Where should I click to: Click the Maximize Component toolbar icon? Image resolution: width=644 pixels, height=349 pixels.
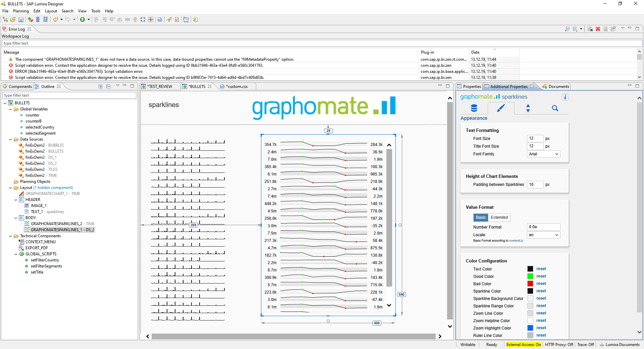point(143,19)
